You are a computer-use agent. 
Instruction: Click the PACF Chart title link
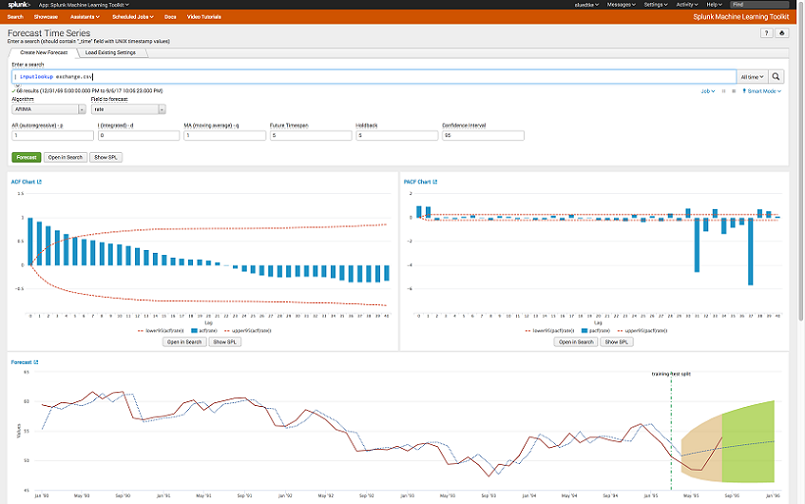pyautogui.click(x=417, y=182)
